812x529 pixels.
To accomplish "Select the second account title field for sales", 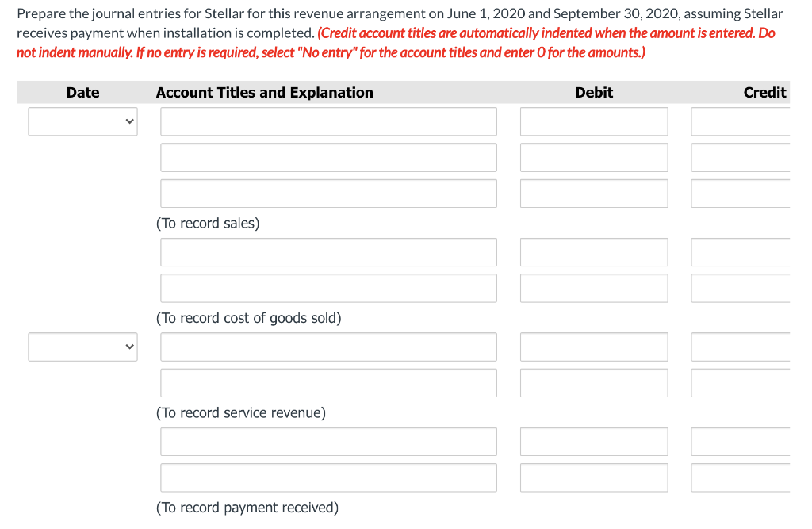I will (x=328, y=158).
